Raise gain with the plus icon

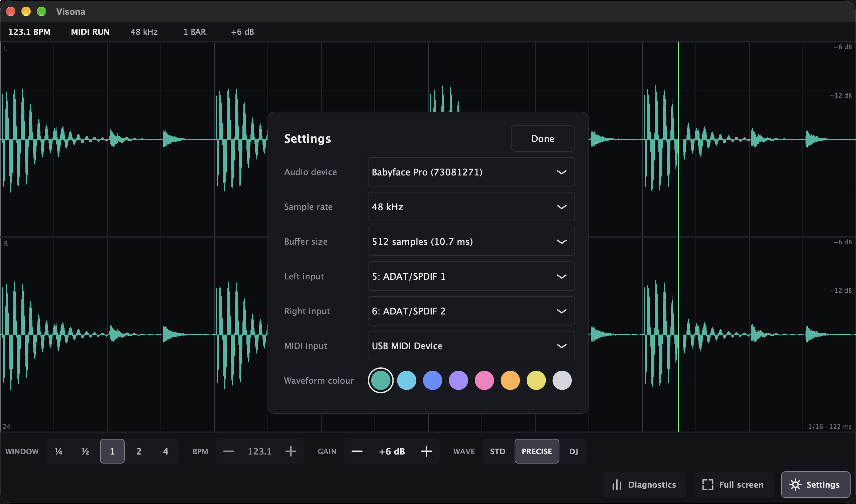(427, 451)
